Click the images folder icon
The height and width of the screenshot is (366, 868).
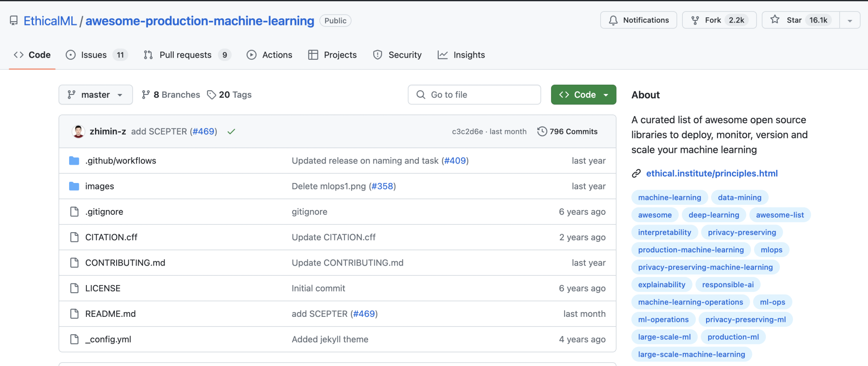tap(74, 186)
